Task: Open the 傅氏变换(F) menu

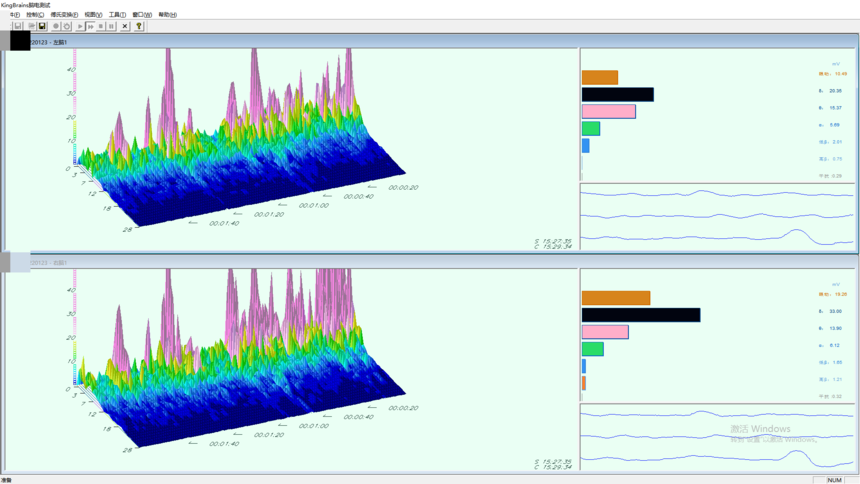Action: (x=64, y=15)
